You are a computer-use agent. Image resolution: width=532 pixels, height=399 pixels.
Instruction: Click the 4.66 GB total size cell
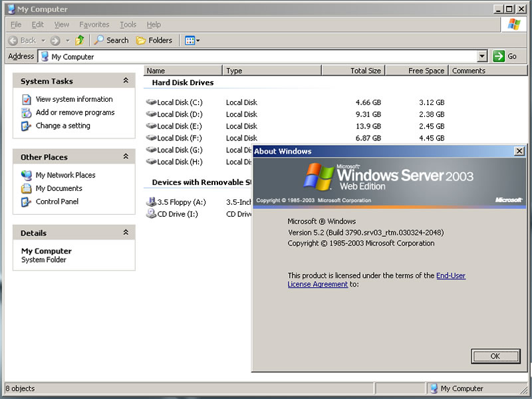[368, 102]
